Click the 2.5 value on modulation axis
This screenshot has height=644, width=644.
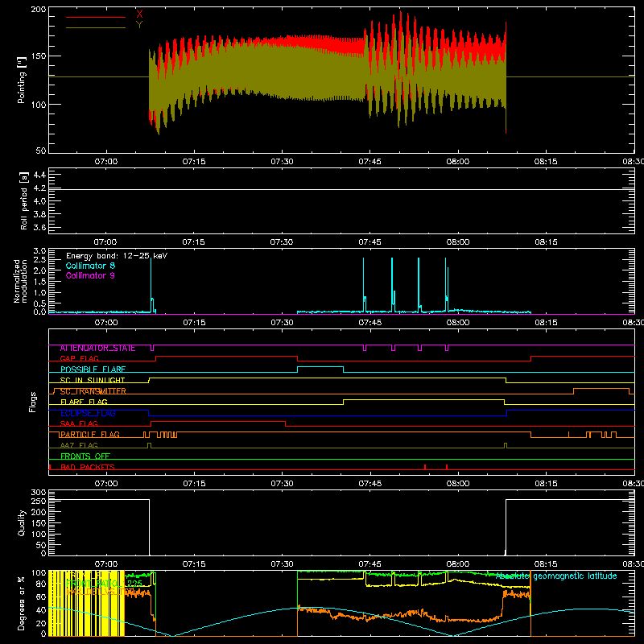click(39, 259)
